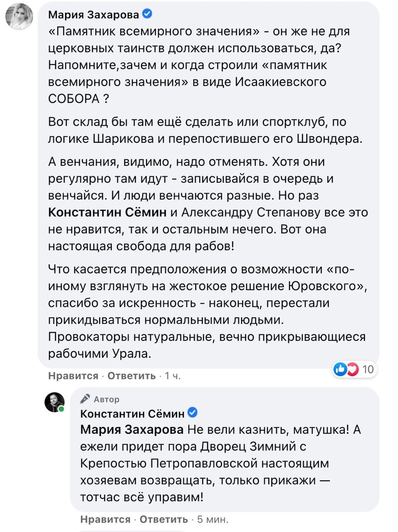The height and width of the screenshot is (532, 398).
Task: Like the reply from Константин Сёмин
Action: [x=105, y=520]
